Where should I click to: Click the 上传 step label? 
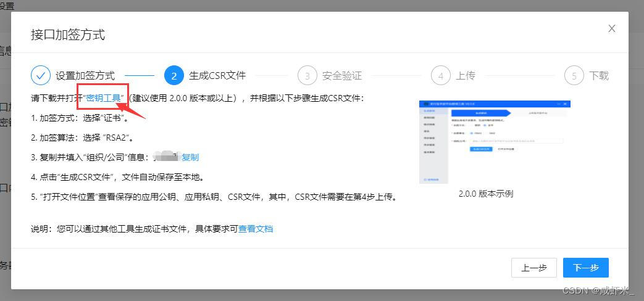coord(466,76)
